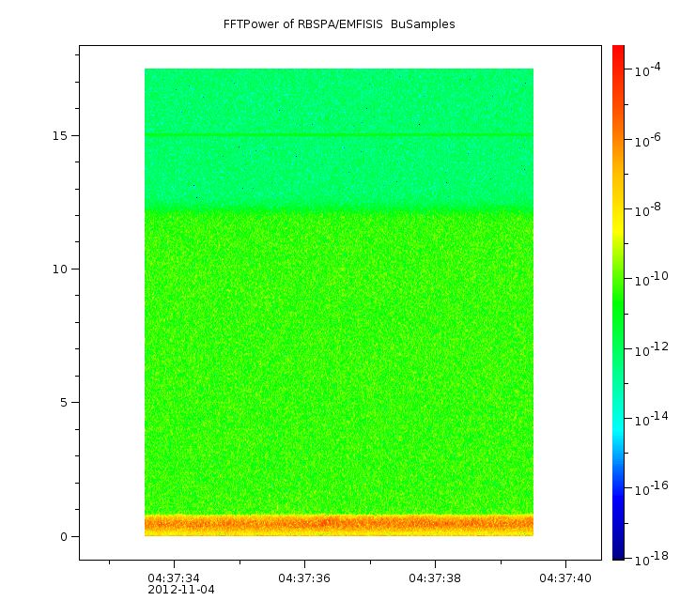
Task: Select the 04:37:40 tick label
Action: (x=565, y=577)
